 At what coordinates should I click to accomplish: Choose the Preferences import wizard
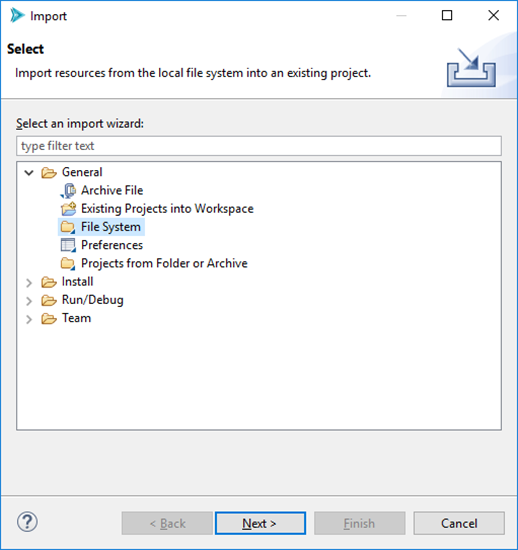click(112, 245)
